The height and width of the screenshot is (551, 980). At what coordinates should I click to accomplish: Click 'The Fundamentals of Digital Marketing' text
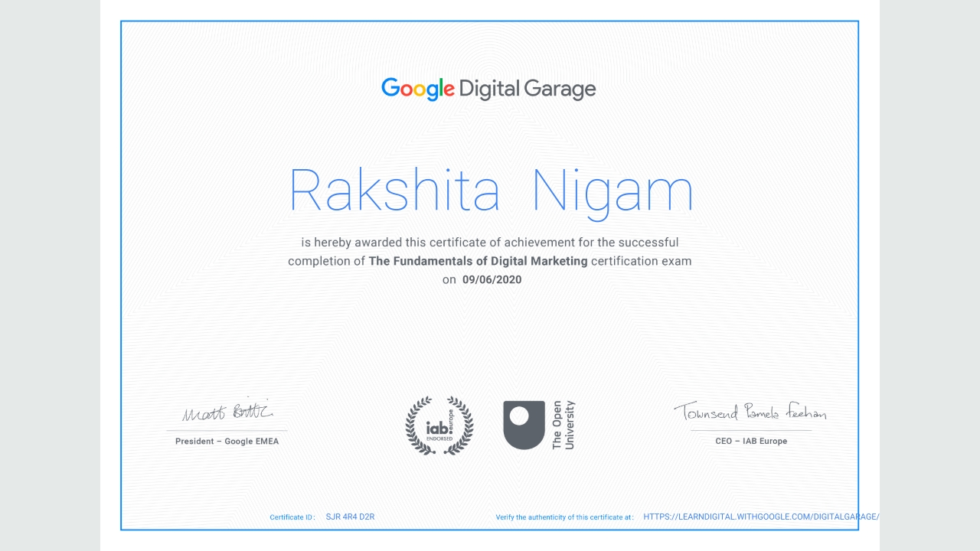479,261
